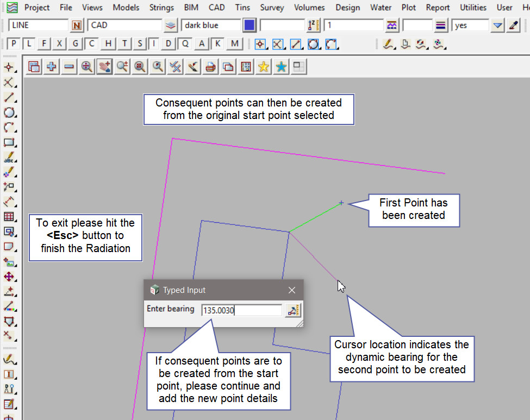Click the eyedropper icon in CAD control bar

tap(514, 26)
